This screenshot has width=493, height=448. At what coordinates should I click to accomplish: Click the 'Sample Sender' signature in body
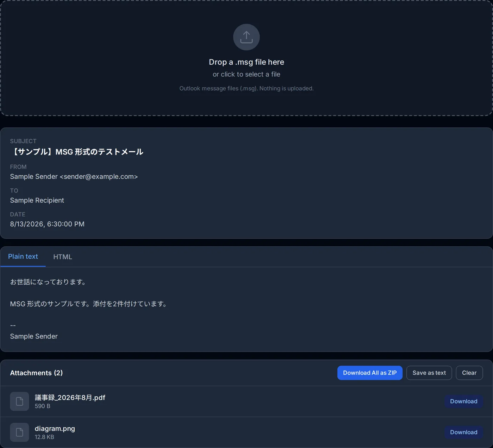34,336
